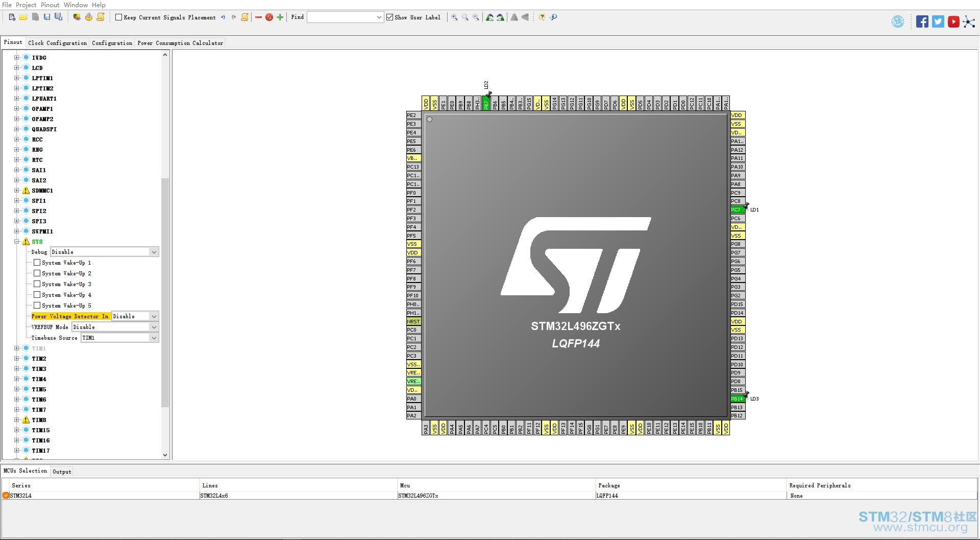This screenshot has height=540, width=980.
Task: Open the Pinout menu
Action: [x=50, y=5]
